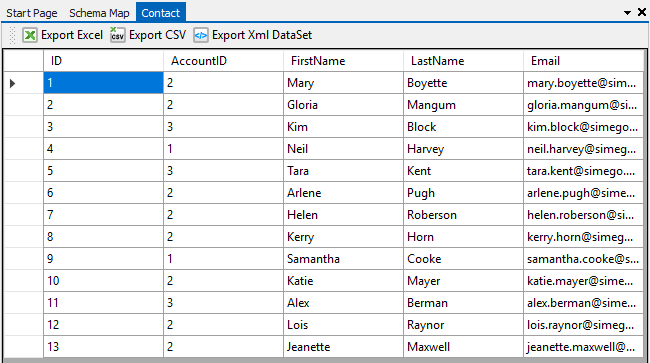Click the LastName cell Harvey
The width and height of the screenshot is (650, 363).
[463, 149]
